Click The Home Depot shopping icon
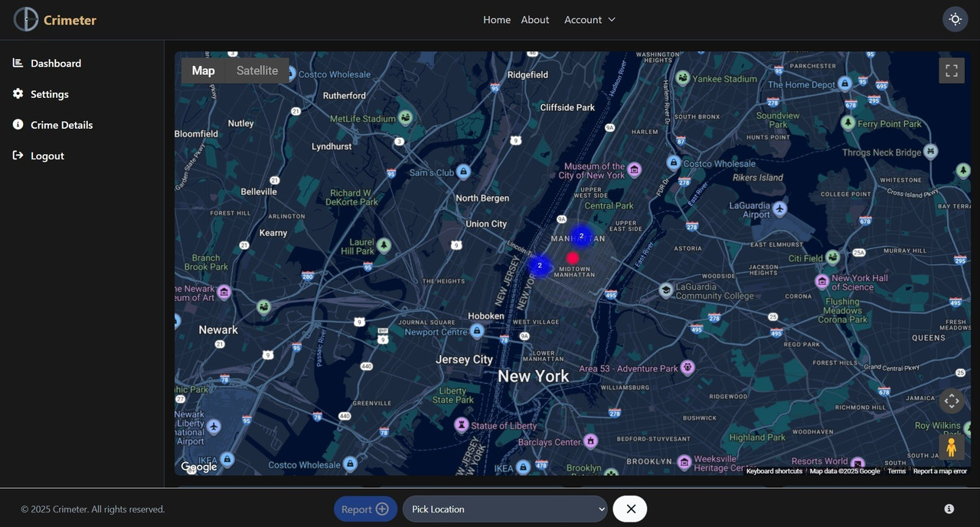 click(x=845, y=83)
